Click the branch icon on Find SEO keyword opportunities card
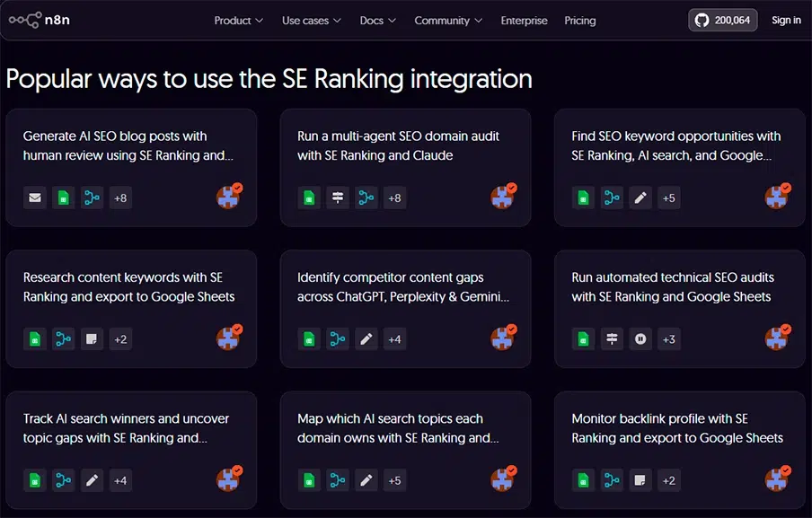Screen dimensions: 812x518 point(612,198)
